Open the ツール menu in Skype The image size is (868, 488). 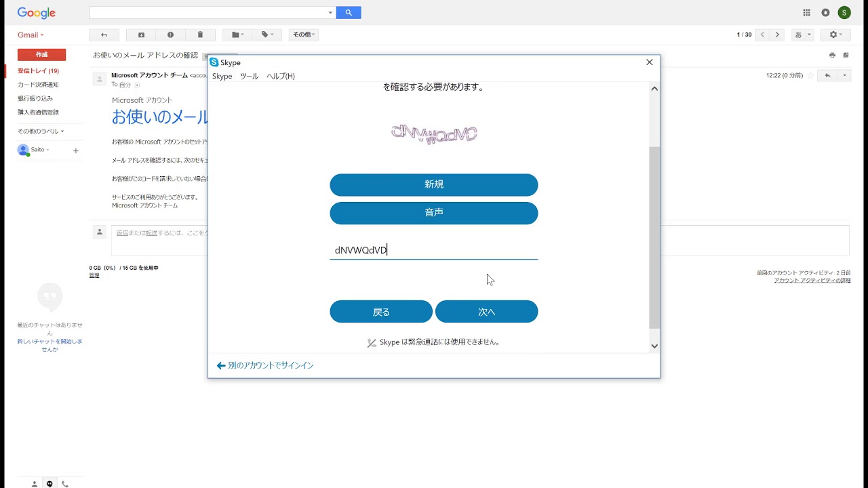pyautogui.click(x=250, y=77)
